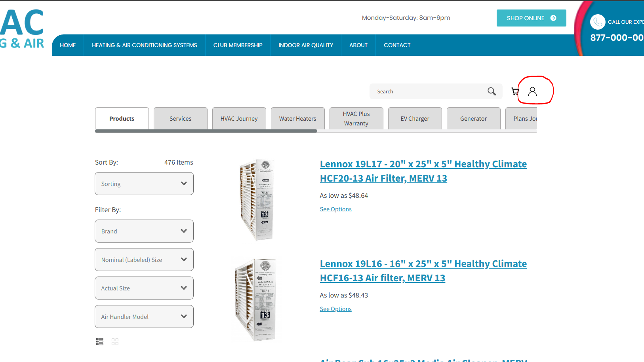Click the phone call icon
644x362 pixels.
598,22
